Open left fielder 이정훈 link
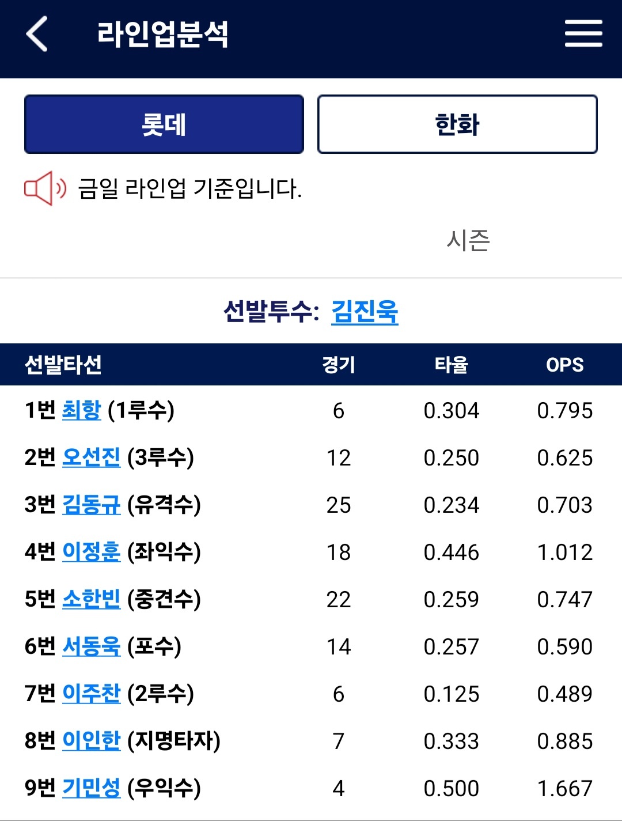 tap(91, 552)
